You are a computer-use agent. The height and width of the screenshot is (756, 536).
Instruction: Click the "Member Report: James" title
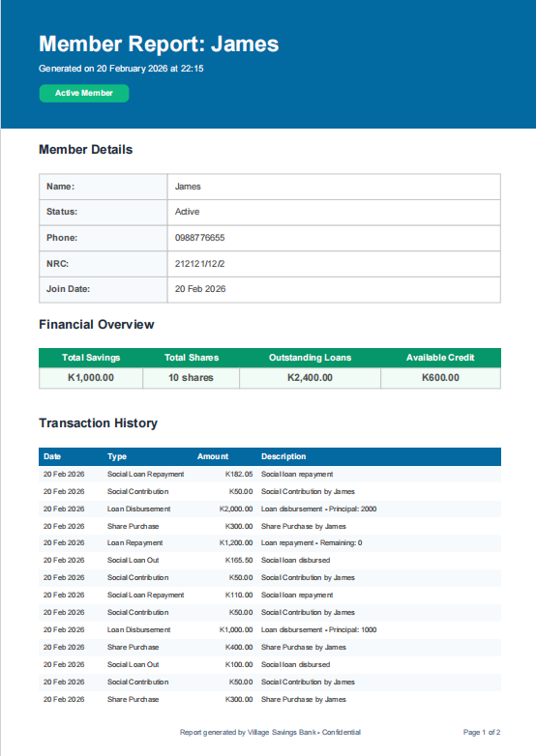(x=159, y=44)
